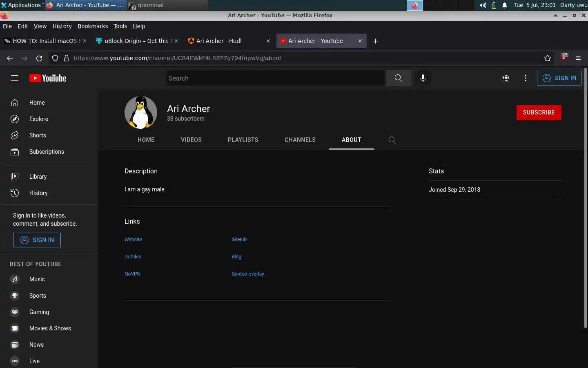Open the Edit menu
This screenshot has height=368, width=588.
coord(23,26)
